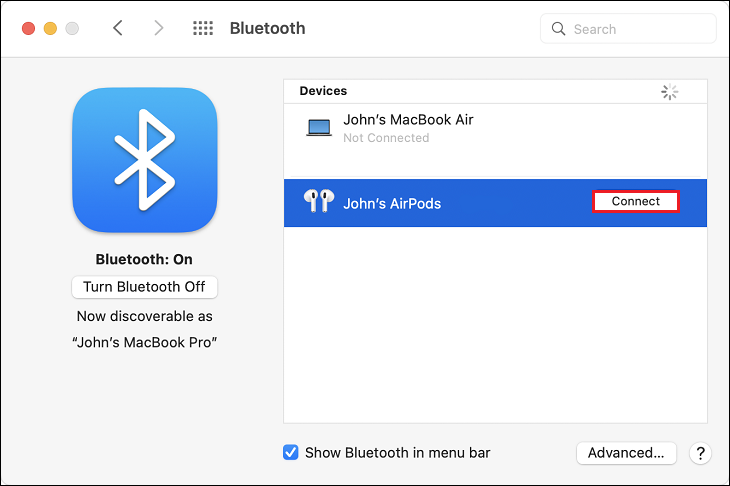Connect to John's AirPods
The width and height of the screenshot is (730, 486).
635,202
